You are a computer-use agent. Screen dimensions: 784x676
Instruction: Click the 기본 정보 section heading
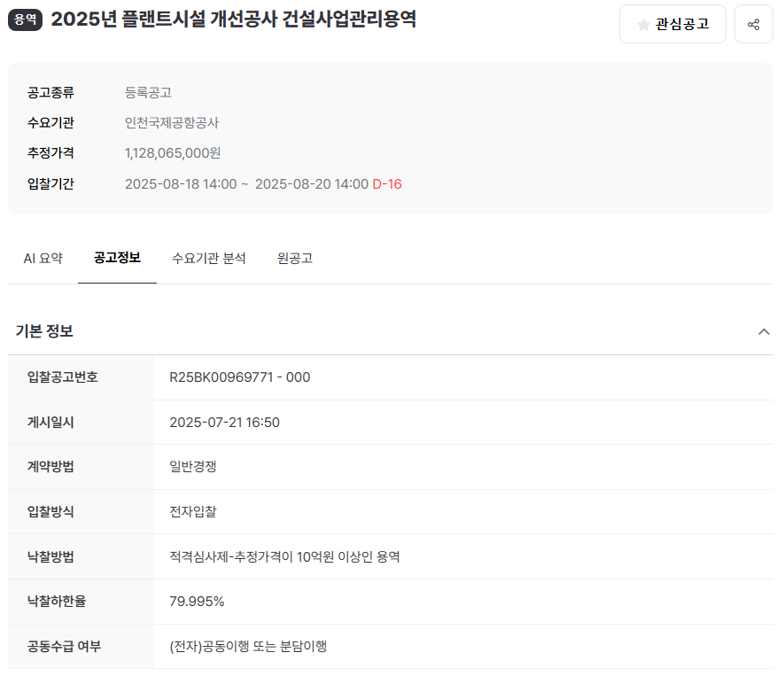coord(44,331)
